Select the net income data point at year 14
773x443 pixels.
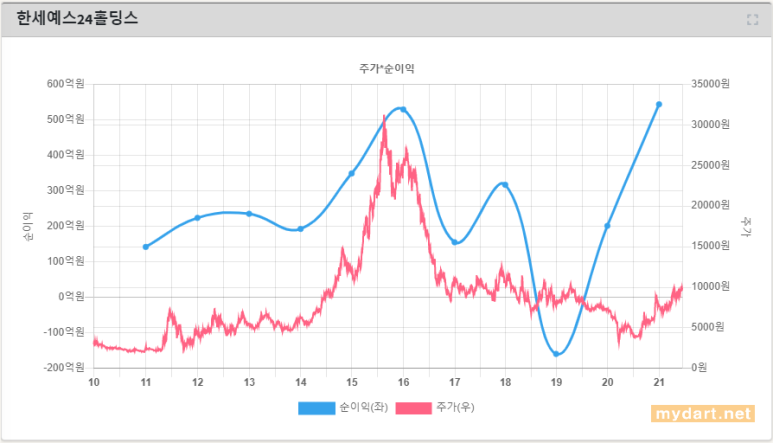[300, 229]
